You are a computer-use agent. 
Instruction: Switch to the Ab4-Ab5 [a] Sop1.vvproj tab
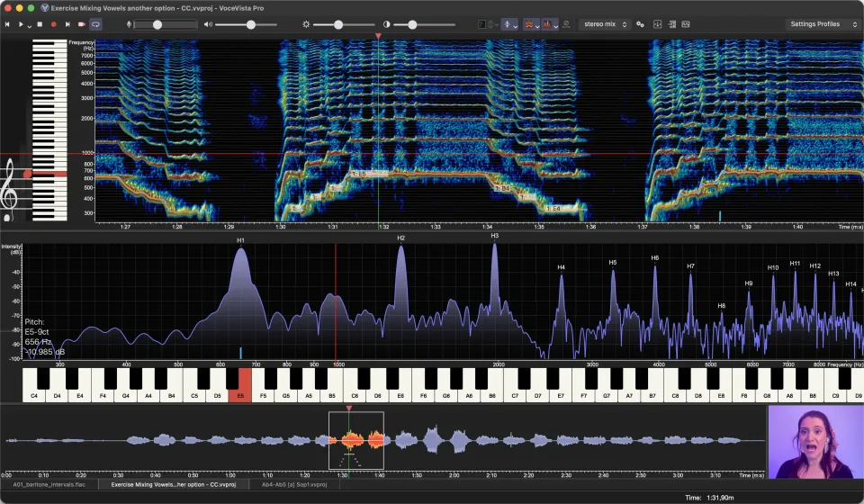coord(294,485)
